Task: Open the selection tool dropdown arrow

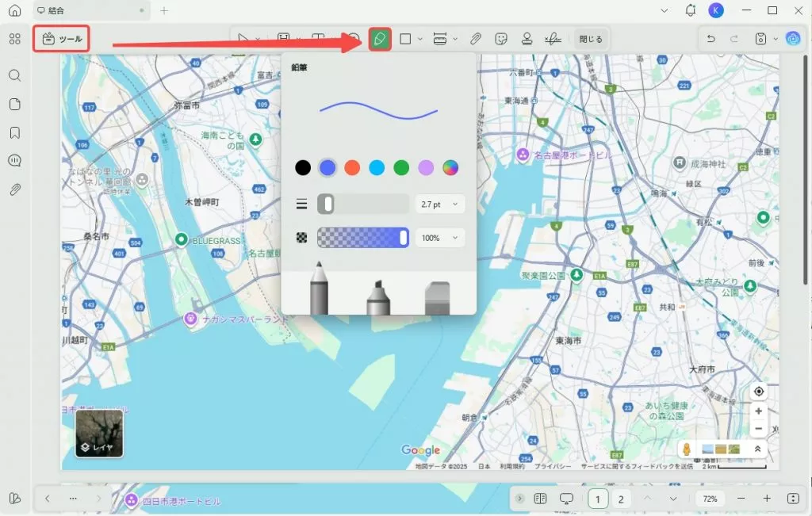Action: pyautogui.click(x=258, y=39)
